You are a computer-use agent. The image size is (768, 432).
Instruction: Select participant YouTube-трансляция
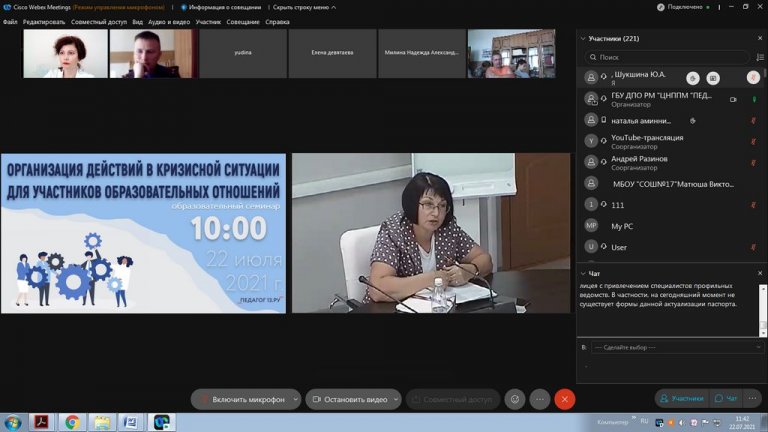click(669, 141)
